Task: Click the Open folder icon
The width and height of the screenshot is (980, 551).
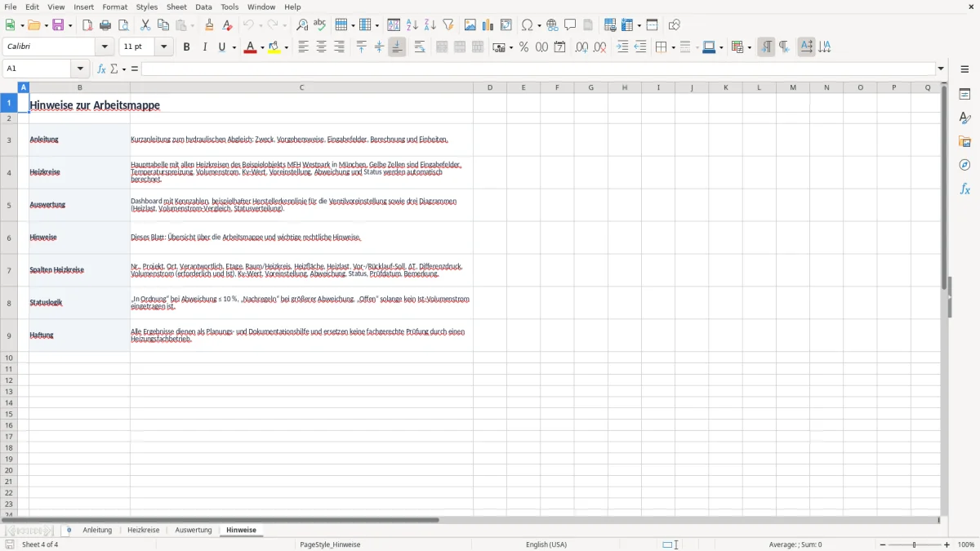Action: [33, 25]
